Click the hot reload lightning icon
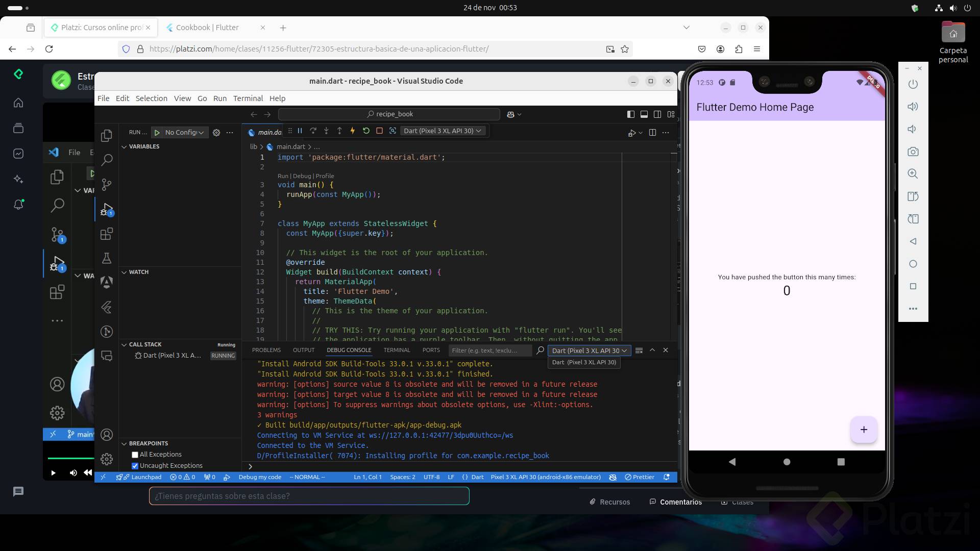980x551 pixels. 353,131
